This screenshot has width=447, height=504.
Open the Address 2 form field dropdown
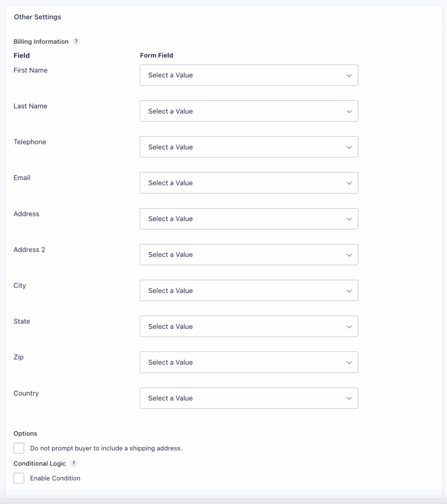pyautogui.click(x=249, y=254)
